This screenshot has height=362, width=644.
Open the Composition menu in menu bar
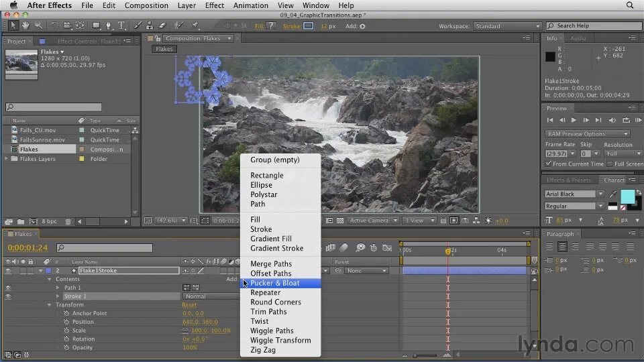pos(146,5)
